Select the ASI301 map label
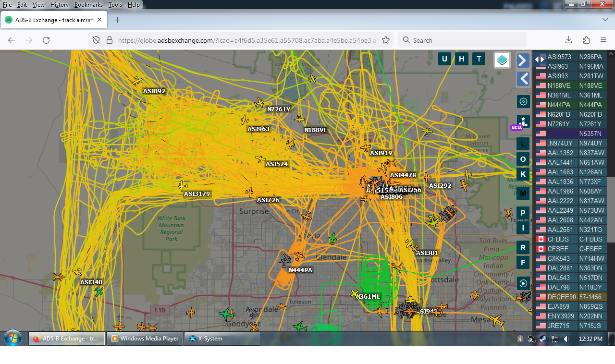Viewport: 615px width, 364px height. click(427, 253)
